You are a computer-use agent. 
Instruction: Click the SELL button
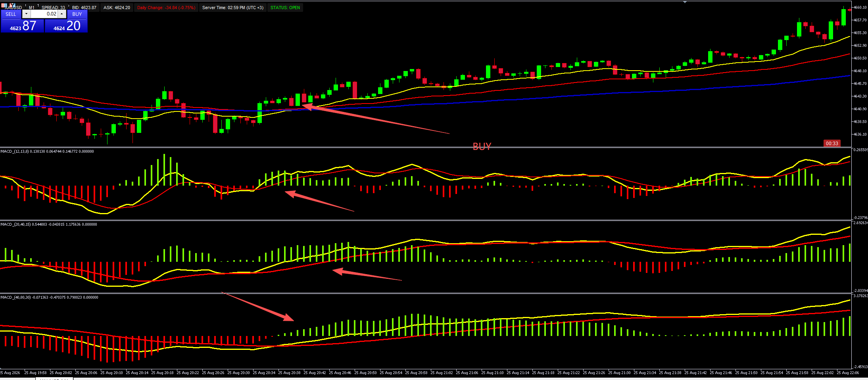(x=11, y=14)
